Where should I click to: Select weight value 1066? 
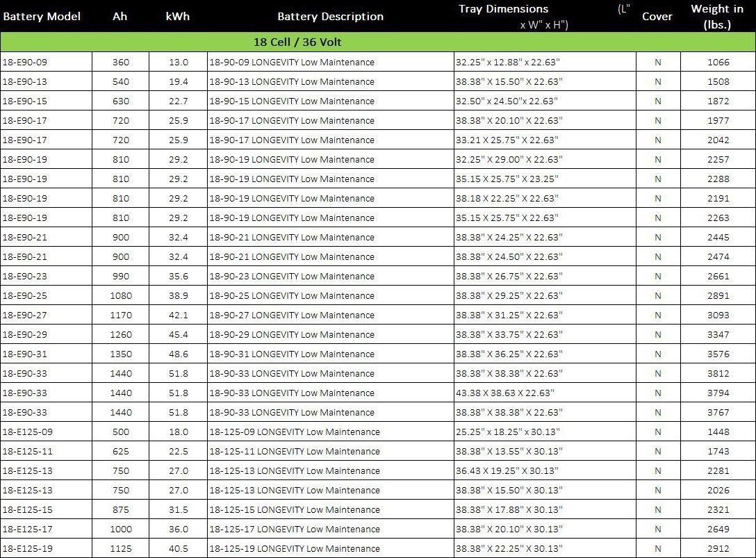click(718, 63)
